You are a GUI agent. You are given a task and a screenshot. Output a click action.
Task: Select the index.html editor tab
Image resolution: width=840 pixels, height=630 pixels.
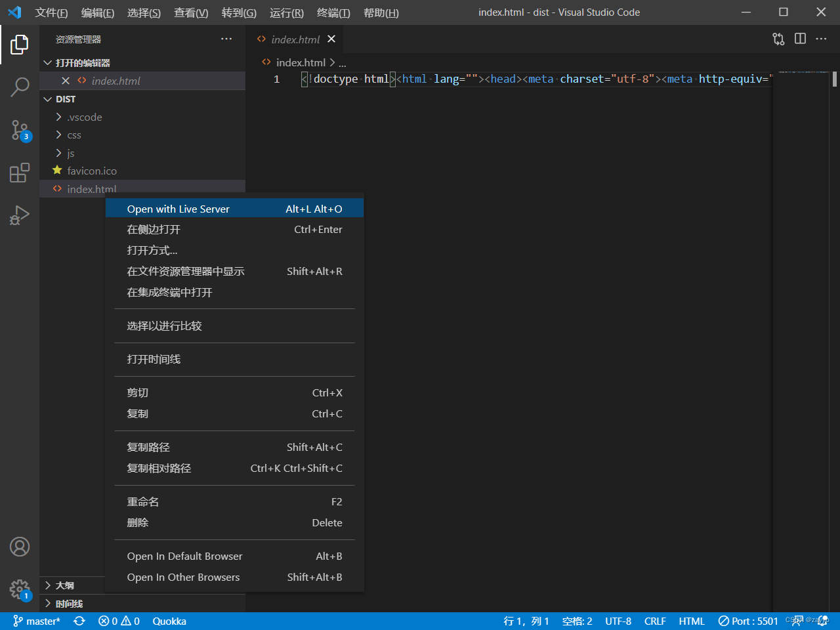(295, 39)
